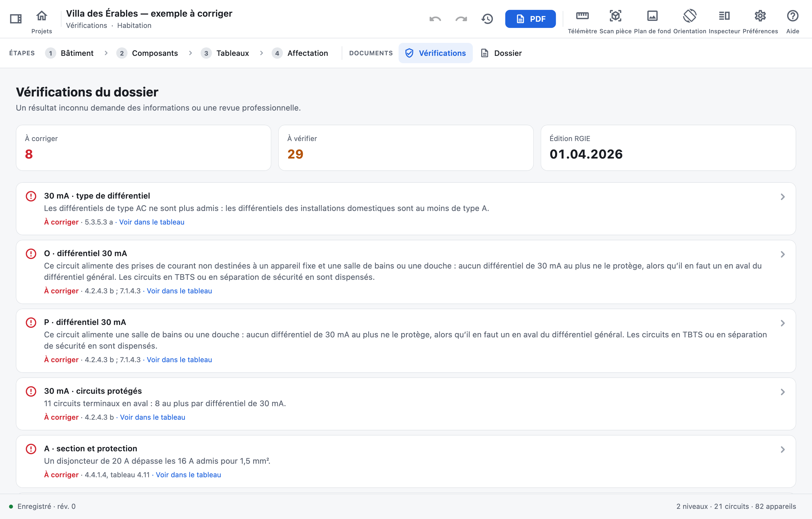Select the Orientation tool
Screen dimensions: 812x519
(x=690, y=16)
